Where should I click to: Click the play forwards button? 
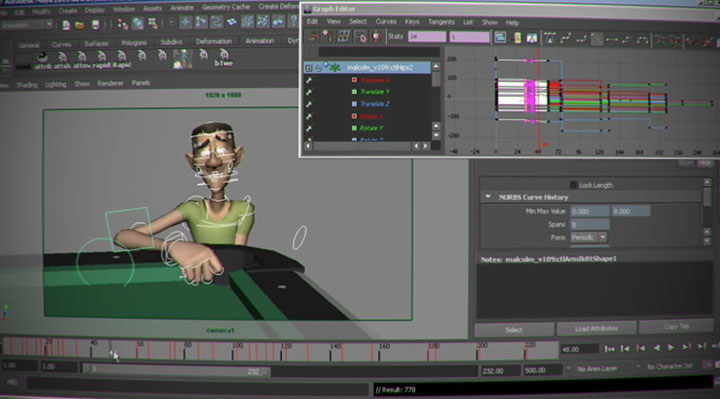click(x=670, y=348)
